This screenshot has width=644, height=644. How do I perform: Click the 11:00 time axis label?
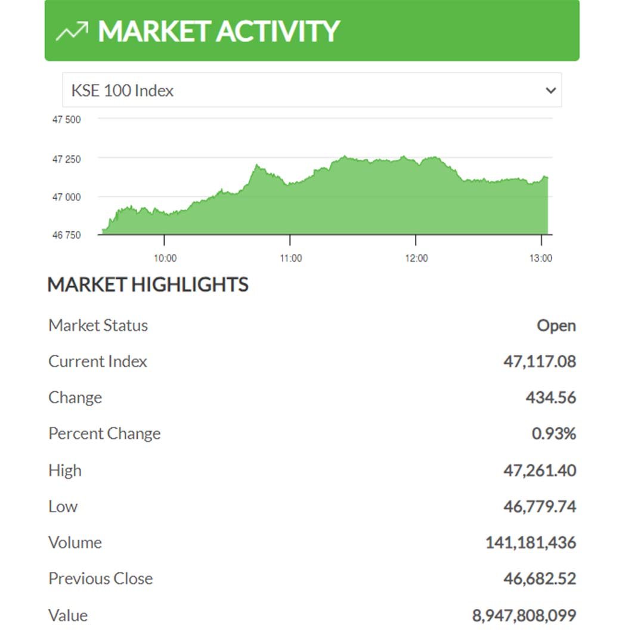pyautogui.click(x=290, y=258)
